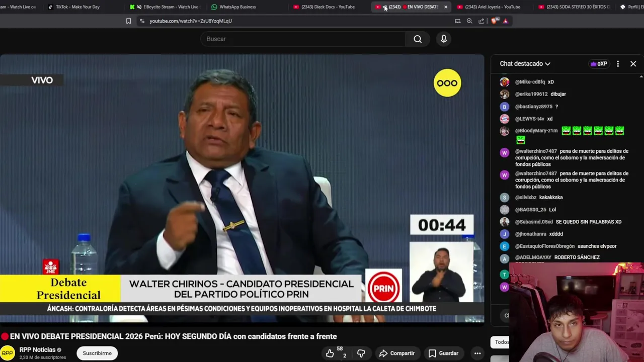Close the live chat panel

point(633,64)
